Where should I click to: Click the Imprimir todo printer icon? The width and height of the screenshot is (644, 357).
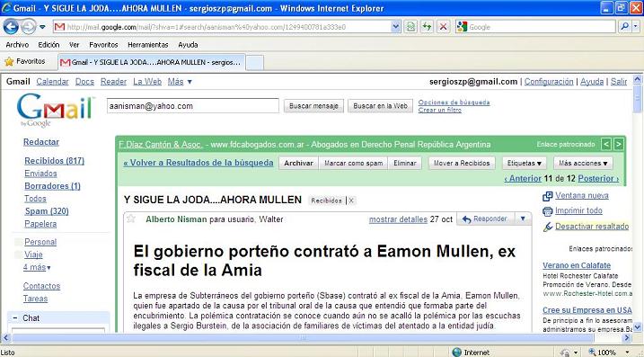coord(548,211)
